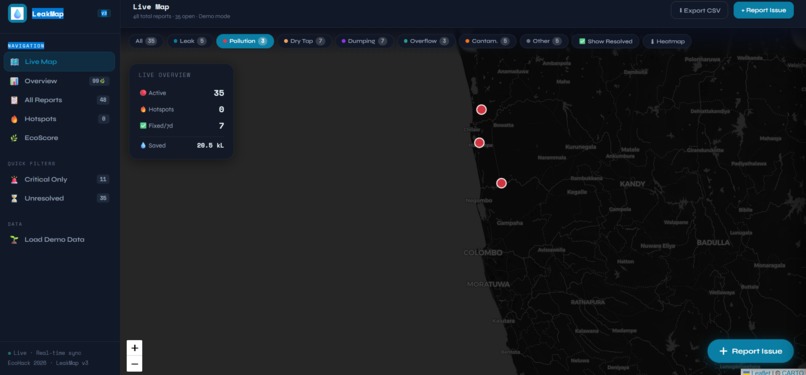
Task: Open Hotspots page
Action: (x=59, y=119)
